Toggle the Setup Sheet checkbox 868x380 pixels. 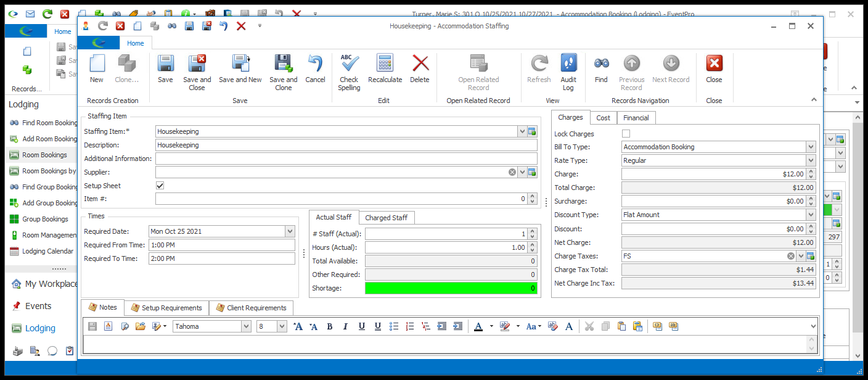click(160, 186)
